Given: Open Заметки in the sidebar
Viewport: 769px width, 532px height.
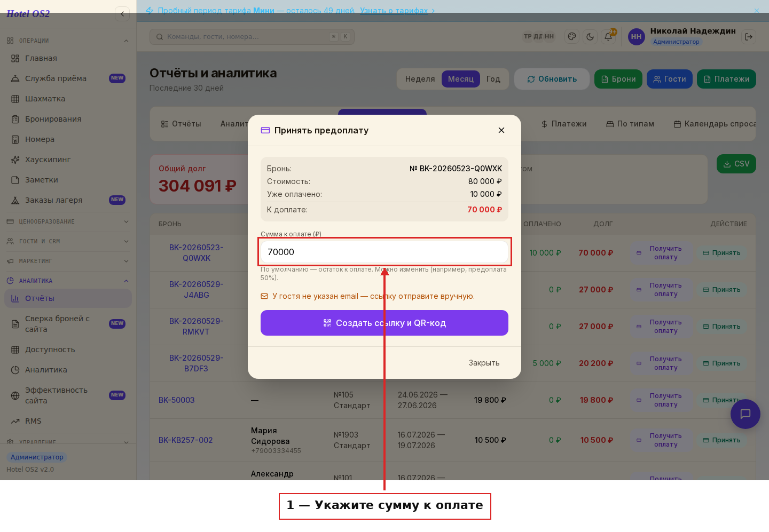Looking at the screenshot, I should (68, 180).
